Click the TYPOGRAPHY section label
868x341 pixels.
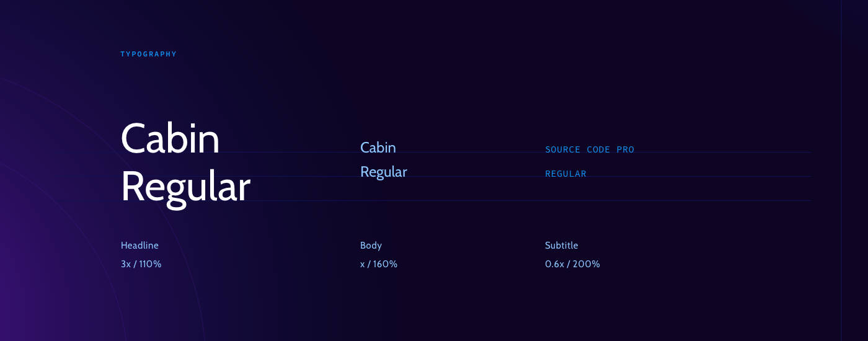pos(149,55)
